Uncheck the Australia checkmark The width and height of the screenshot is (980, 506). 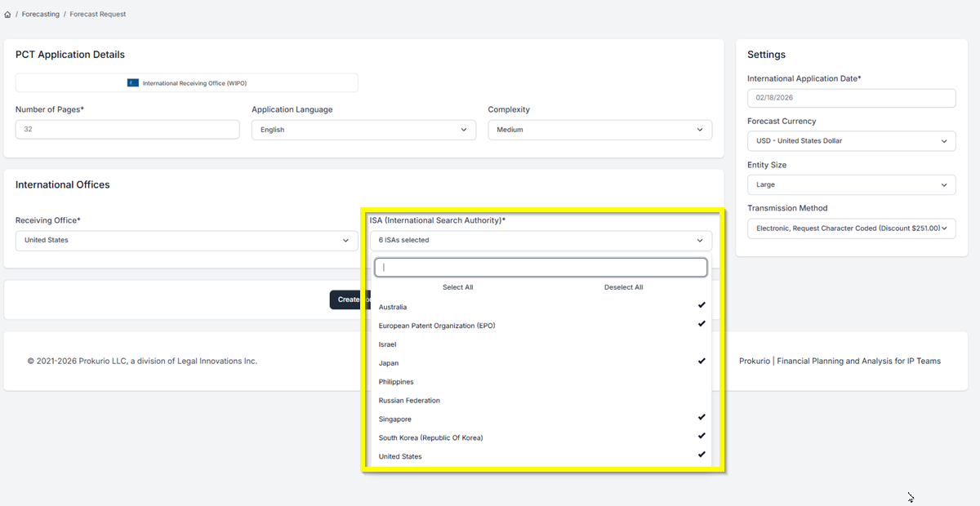pos(701,305)
